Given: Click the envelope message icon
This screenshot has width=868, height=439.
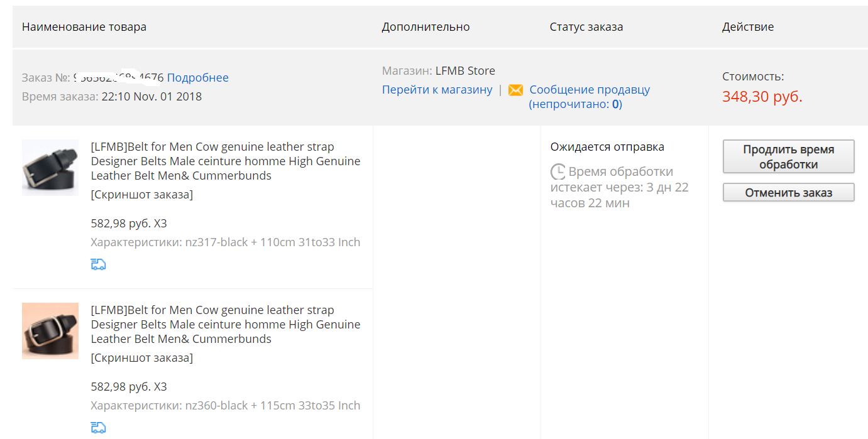Looking at the screenshot, I should pos(515,90).
